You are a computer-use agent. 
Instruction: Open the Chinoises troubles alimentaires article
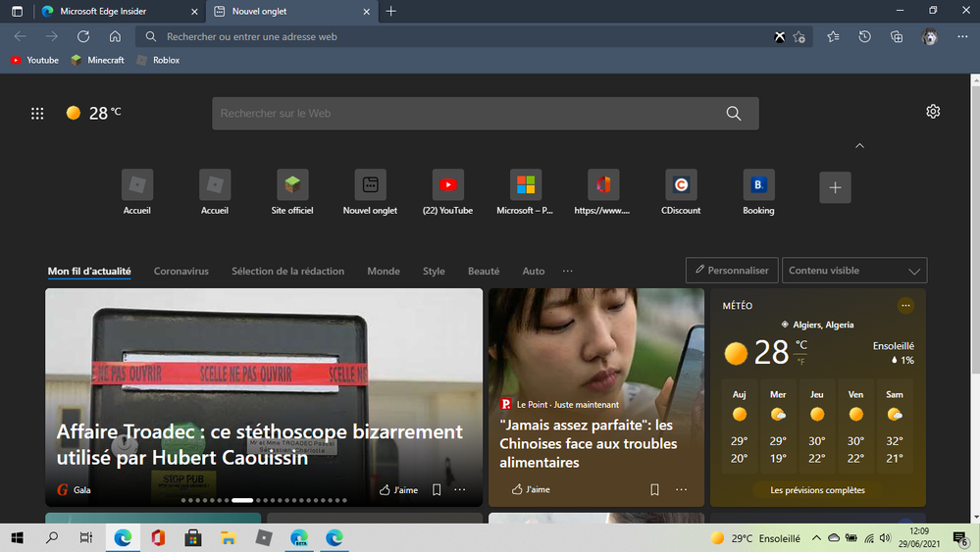coord(589,444)
